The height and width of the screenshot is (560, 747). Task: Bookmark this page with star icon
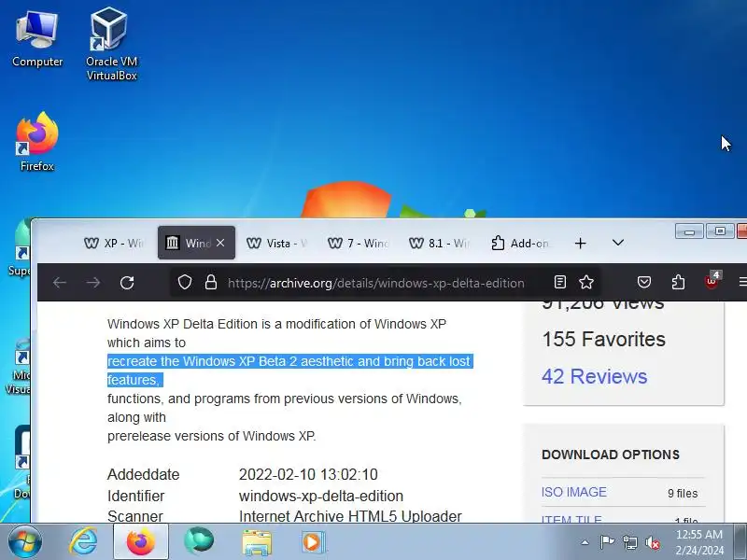(x=586, y=283)
